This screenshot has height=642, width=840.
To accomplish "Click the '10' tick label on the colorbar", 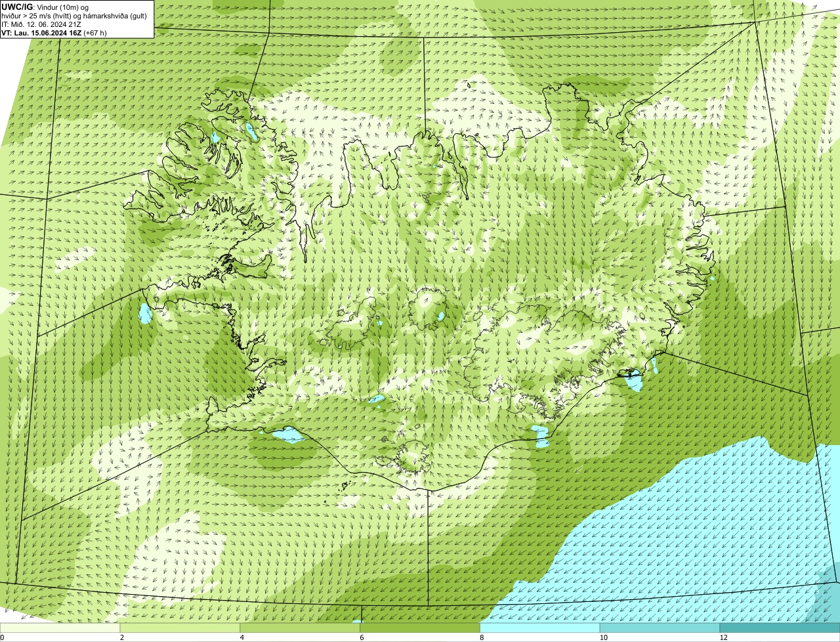I will click(603, 637).
